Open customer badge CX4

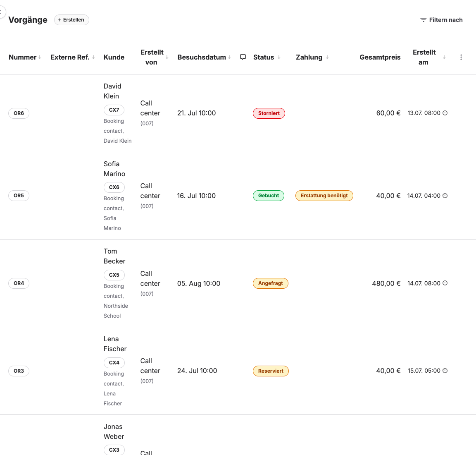pyautogui.click(x=114, y=363)
